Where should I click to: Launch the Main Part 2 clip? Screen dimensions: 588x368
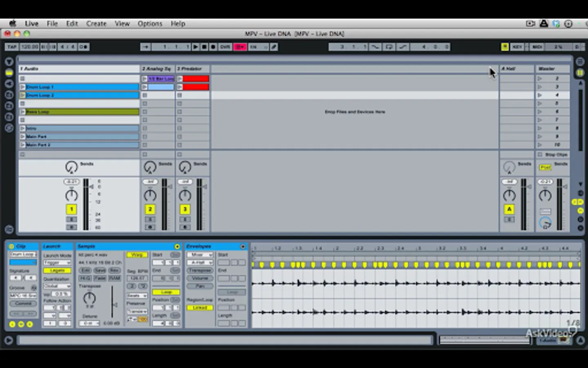pos(22,145)
